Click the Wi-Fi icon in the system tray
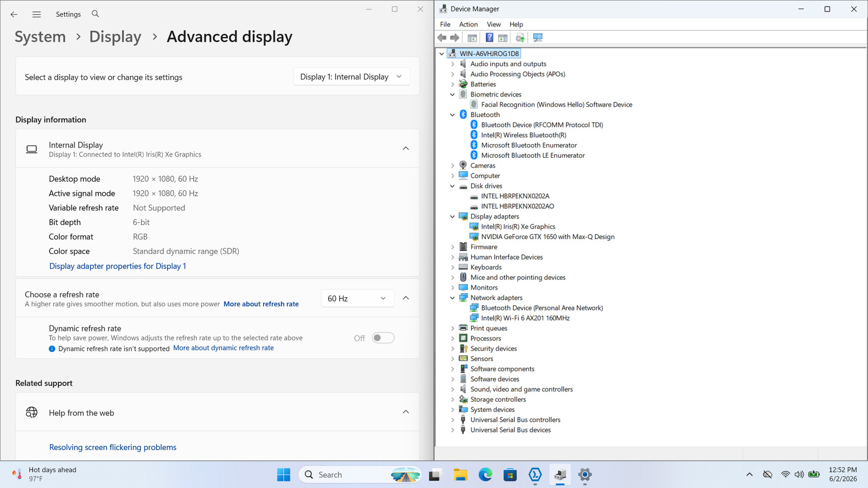868x488 pixels. point(785,474)
